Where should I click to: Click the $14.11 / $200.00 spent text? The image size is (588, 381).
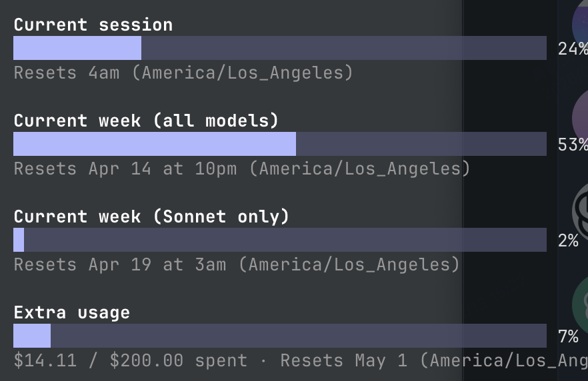click(x=131, y=360)
